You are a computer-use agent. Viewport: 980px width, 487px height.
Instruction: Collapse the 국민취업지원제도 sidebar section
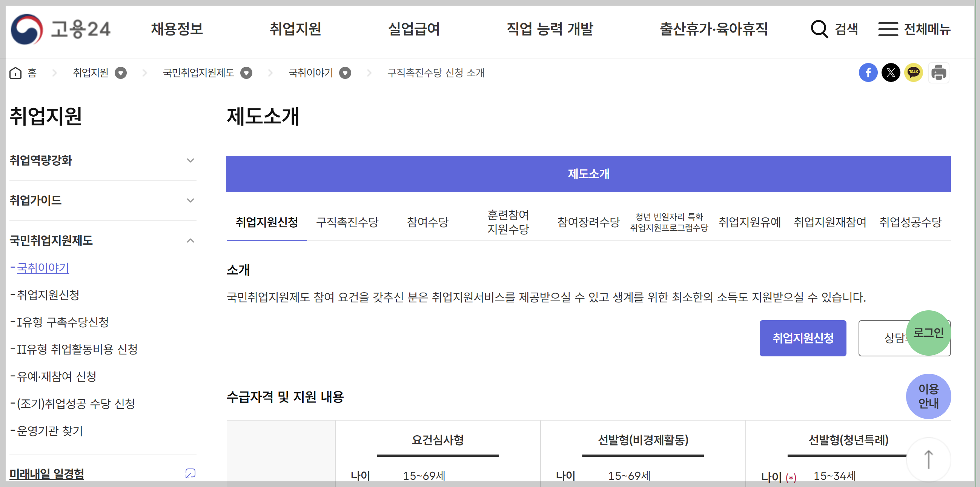pyautogui.click(x=190, y=240)
